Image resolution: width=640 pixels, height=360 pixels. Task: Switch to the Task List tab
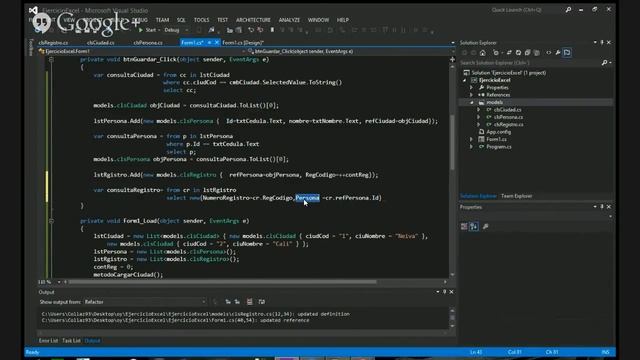coord(71,341)
